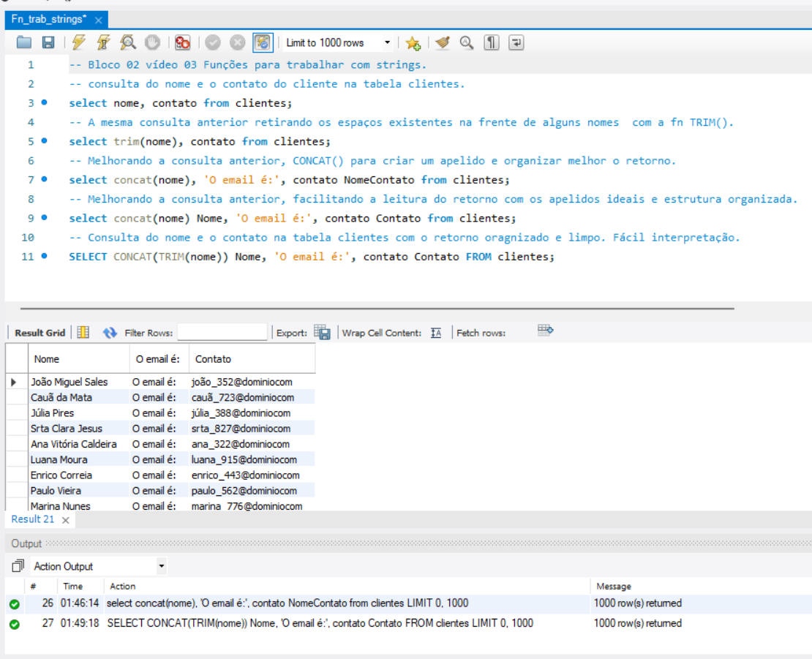Click the Fetch rows icon
Screen dimensions: 812x659
(545, 331)
